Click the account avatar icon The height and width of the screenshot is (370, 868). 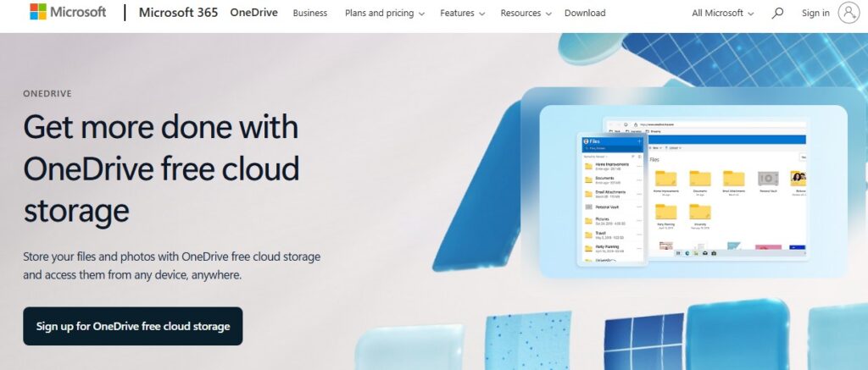point(848,13)
